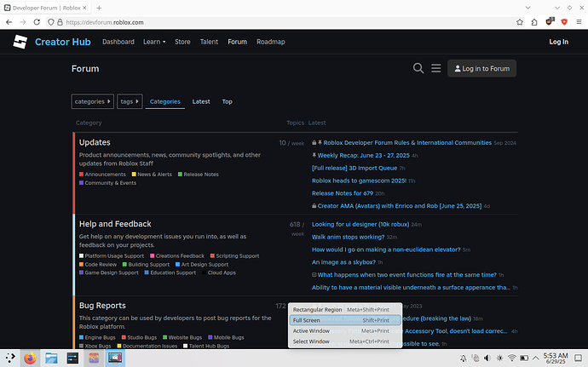Reload the page with refresh icon
This screenshot has width=588, height=367.
click(x=37, y=22)
